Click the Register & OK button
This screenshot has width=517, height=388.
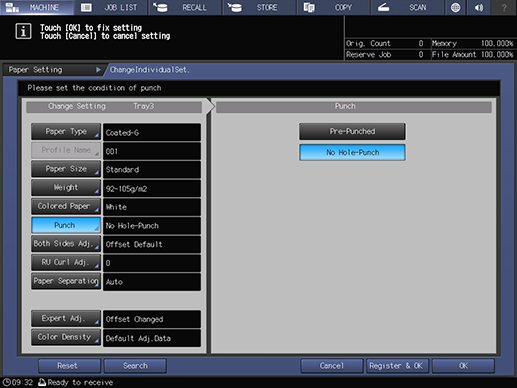pyautogui.click(x=396, y=366)
